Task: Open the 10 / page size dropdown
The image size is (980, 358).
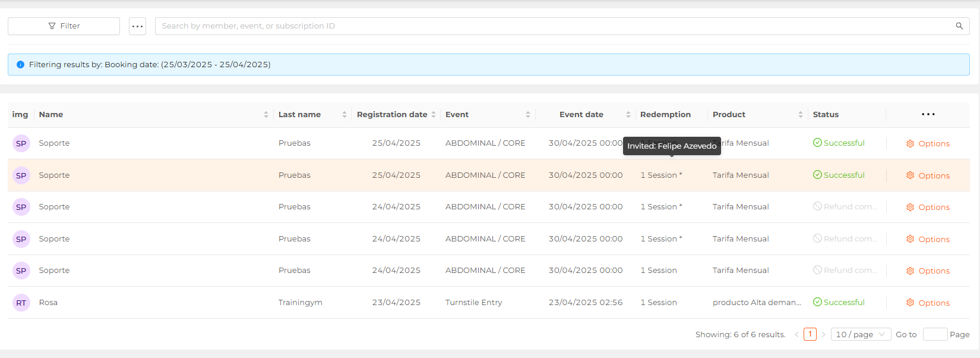Action: click(x=861, y=334)
